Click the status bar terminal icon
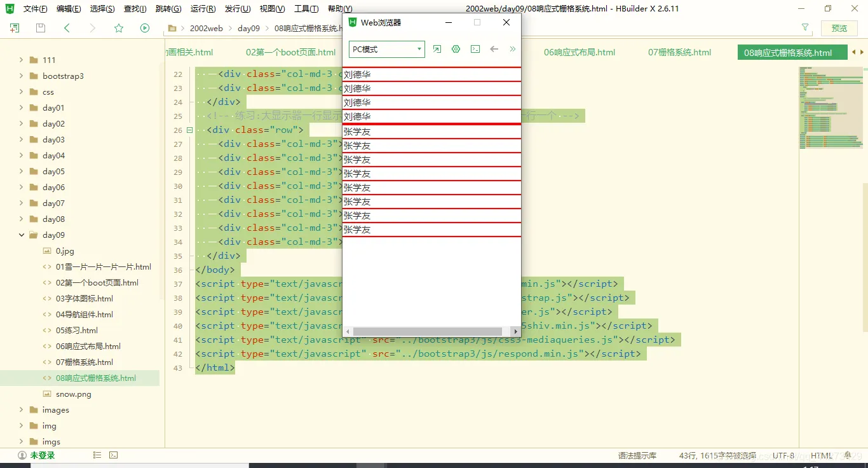Screen dimensions: 868x468 coord(113,455)
